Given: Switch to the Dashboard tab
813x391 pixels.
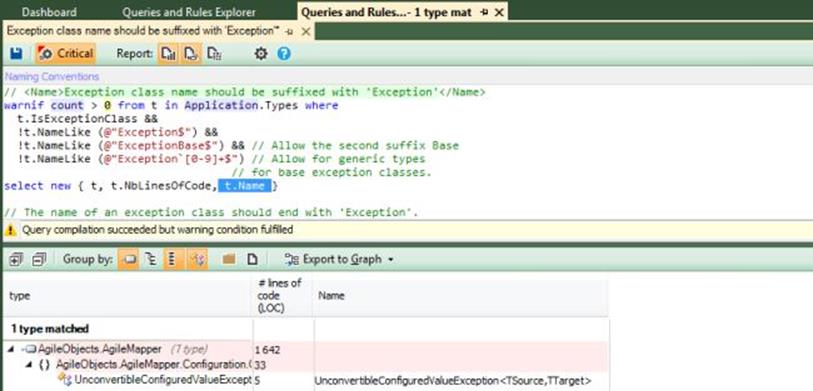Looking at the screenshot, I should [49, 12].
